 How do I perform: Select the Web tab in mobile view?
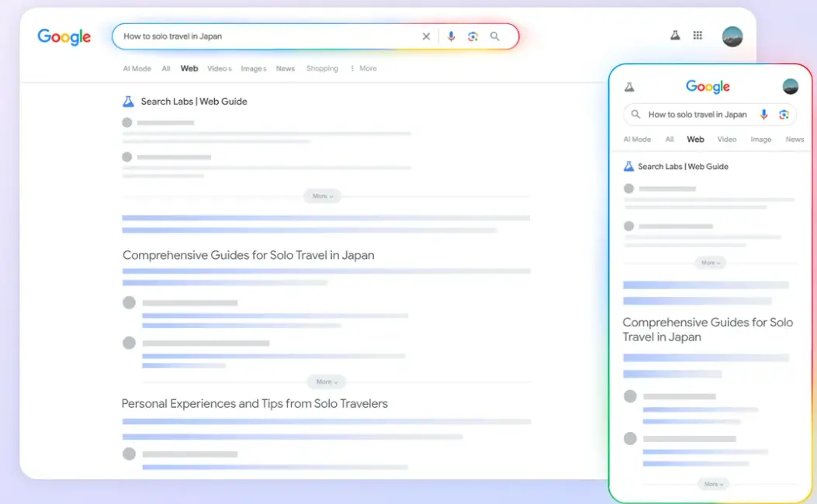point(696,139)
